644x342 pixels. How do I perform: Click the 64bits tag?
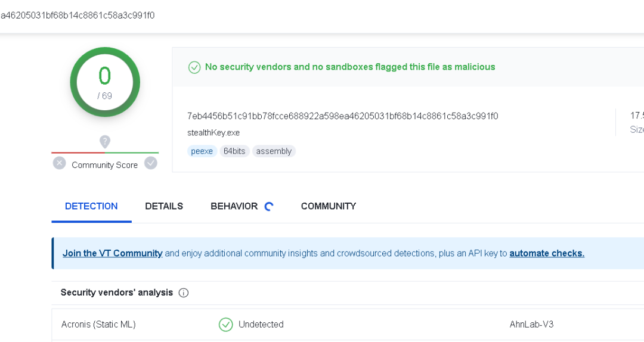235,151
